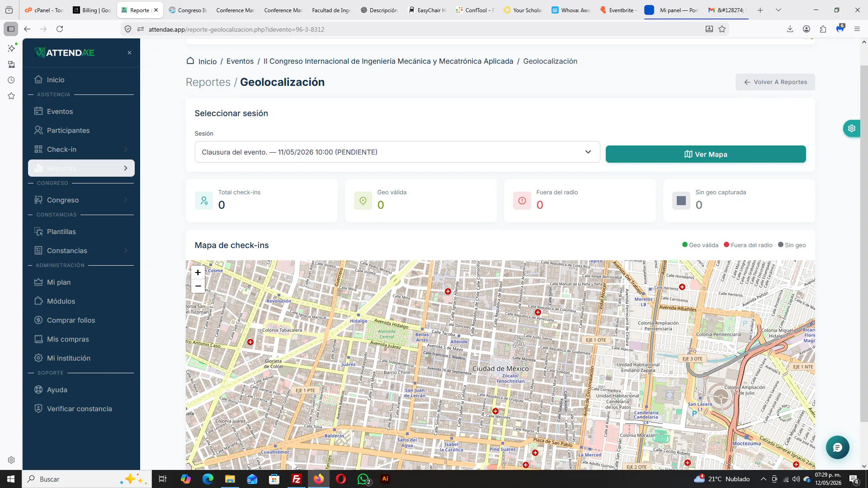Click Volver A Reportes button
868x488 pixels.
coord(775,82)
